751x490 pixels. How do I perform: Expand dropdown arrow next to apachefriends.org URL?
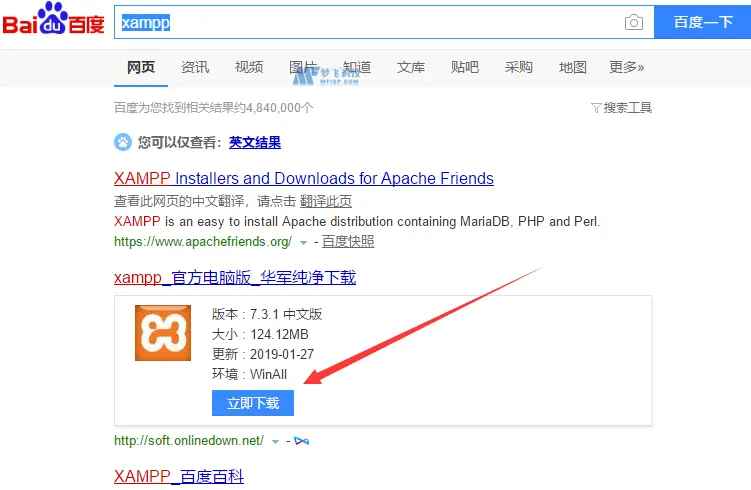pos(303,243)
